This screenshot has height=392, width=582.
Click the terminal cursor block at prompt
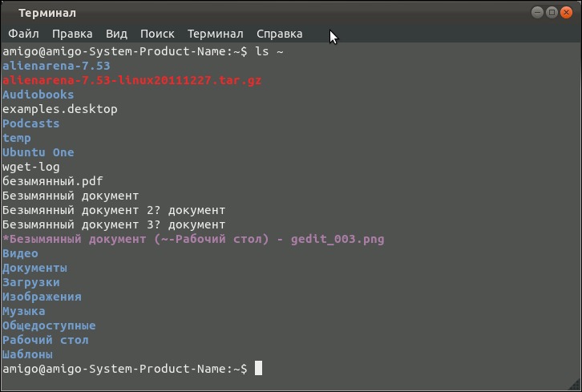click(x=258, y=368)
